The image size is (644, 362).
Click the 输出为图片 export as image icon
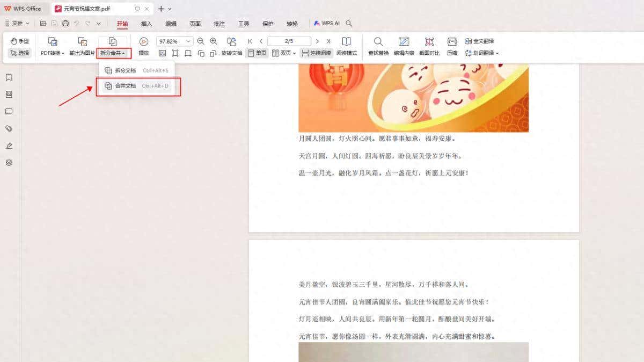[x=82, y=46]
